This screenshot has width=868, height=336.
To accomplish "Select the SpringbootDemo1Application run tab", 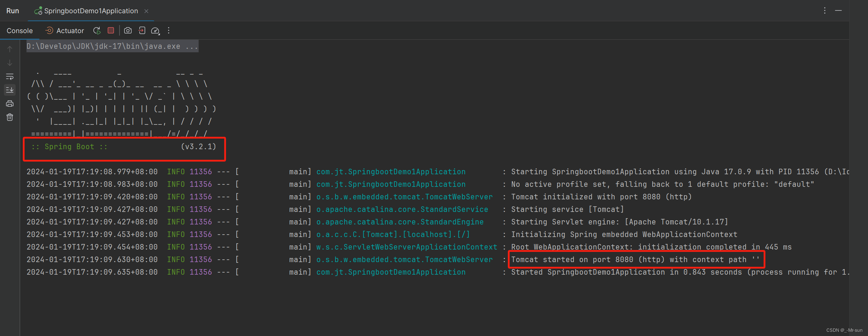I will 91,11.
